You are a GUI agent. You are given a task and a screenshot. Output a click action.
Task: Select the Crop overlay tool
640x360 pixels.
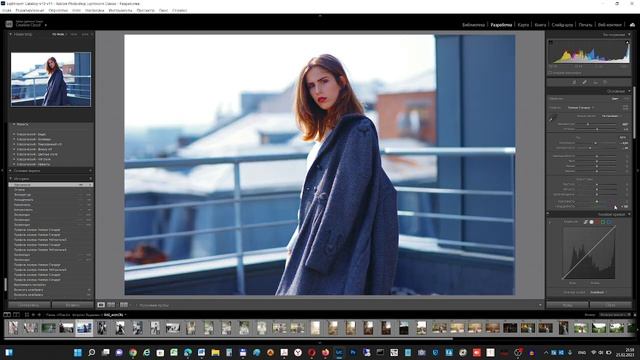(x=574, y=82)
